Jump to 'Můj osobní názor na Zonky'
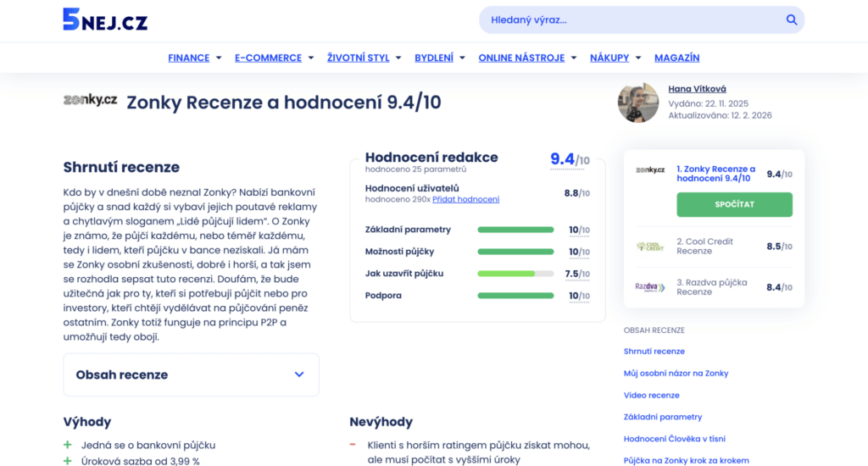 [676, 374]
